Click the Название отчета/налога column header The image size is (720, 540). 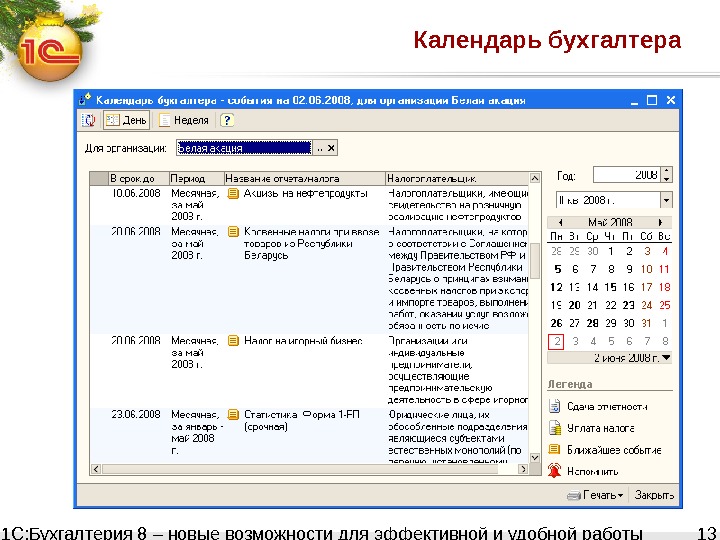tap(304, 179)
